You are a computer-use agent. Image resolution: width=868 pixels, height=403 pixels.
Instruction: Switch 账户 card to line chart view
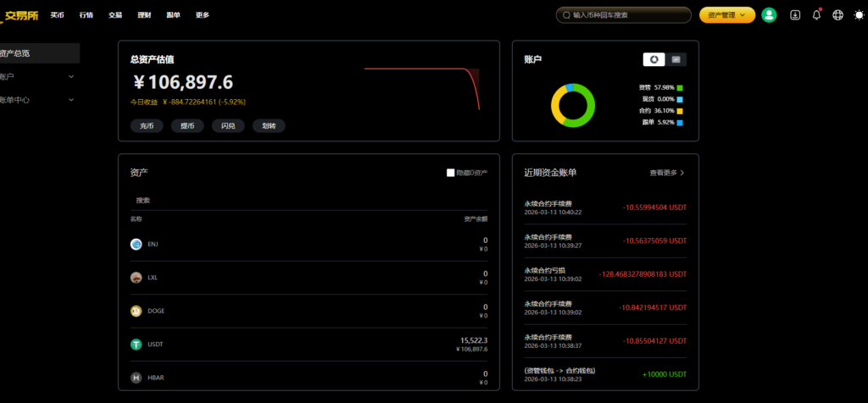(676, 59)
